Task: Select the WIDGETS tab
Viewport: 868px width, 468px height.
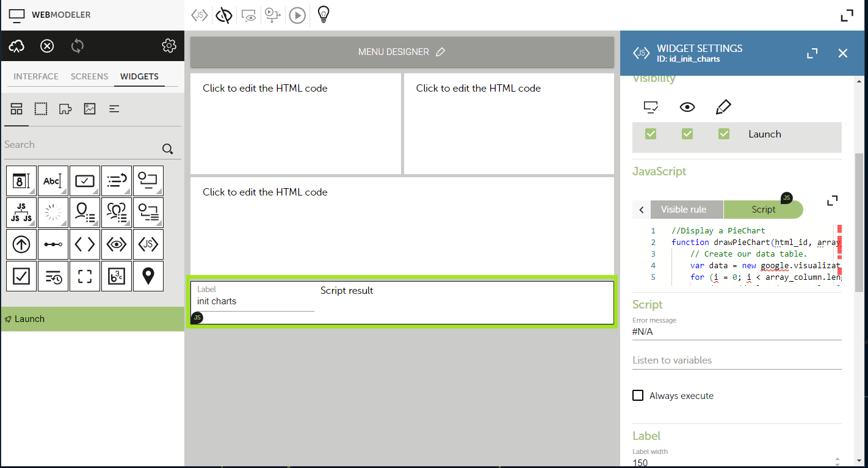Action: tap(139, 76)
